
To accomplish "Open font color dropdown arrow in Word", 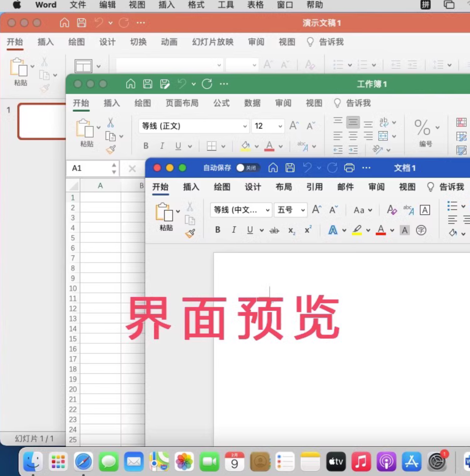I will (392, 230).
